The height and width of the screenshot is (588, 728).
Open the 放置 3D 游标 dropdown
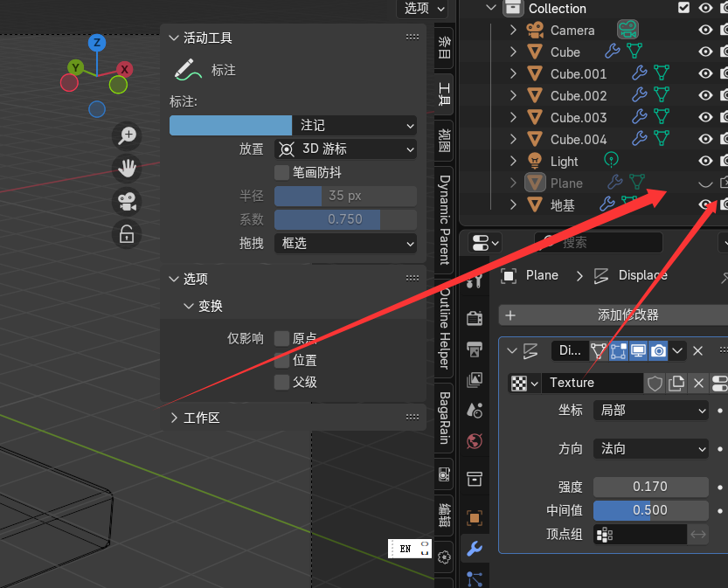pos(345,149)
